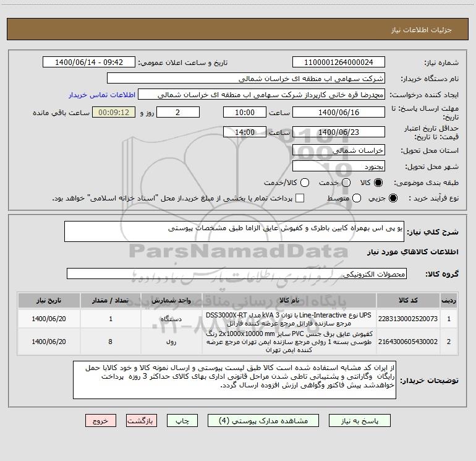Select the کالا radio button
This screenshot has width=476, height=461.
(x=378, y=183)
